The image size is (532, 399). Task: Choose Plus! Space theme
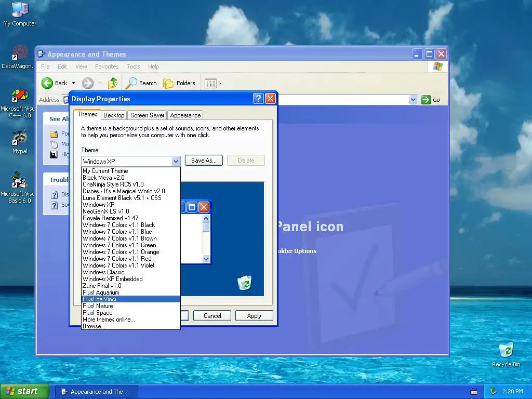point(131,313)
